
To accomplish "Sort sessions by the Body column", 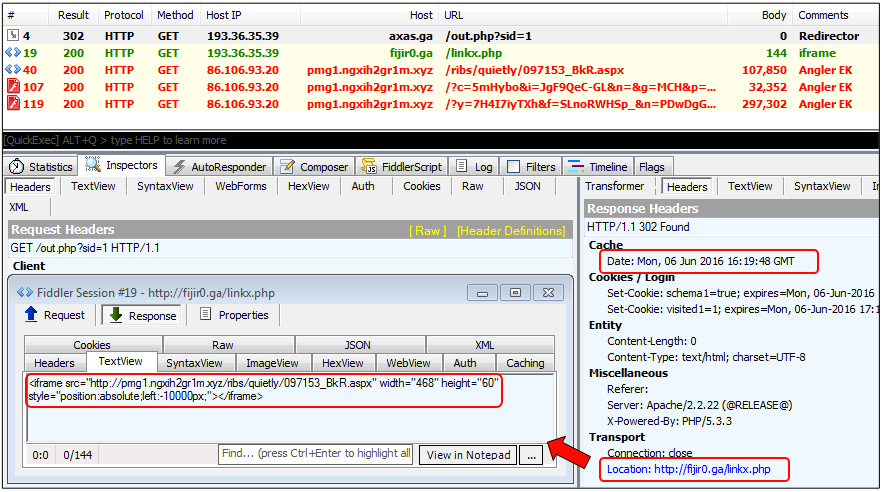I will 773,15.
